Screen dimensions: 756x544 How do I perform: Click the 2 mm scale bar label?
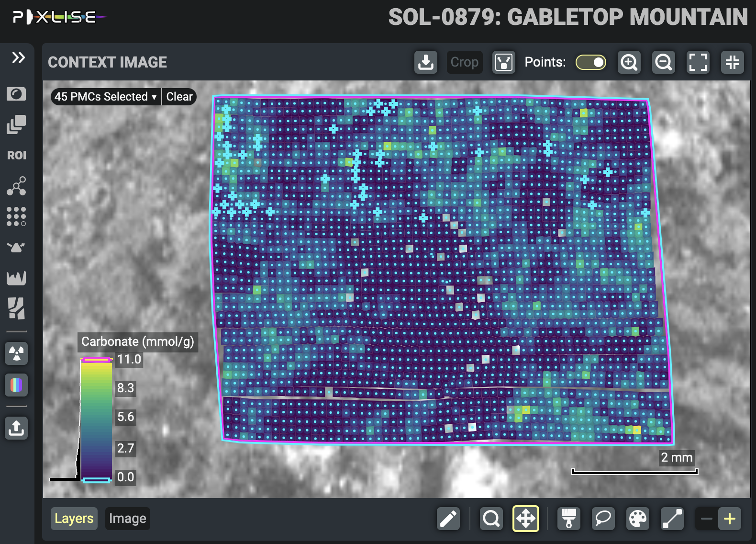coord(677,457)
